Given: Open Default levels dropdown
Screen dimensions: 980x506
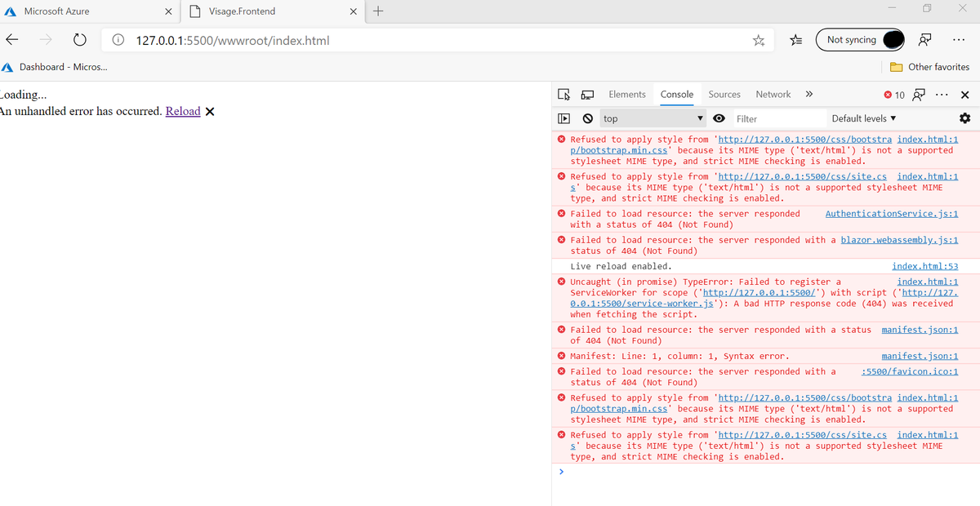Looking at the screenshot, I should [864, 118].
